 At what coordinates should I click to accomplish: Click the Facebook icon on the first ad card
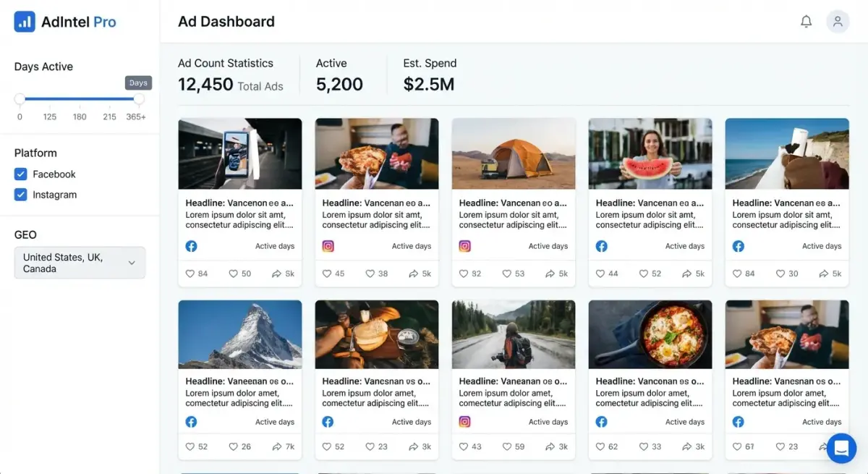(x=191, y=246)
